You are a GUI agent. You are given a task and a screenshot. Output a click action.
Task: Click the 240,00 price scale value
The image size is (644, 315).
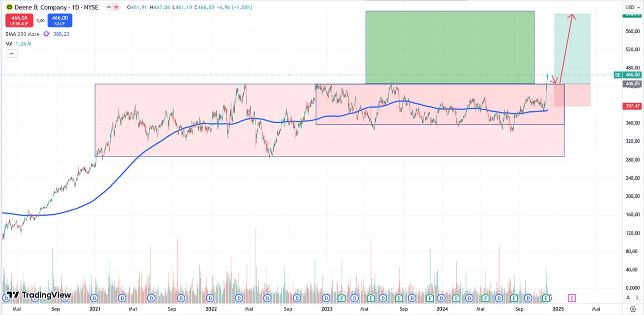click(x=632, y=178)
